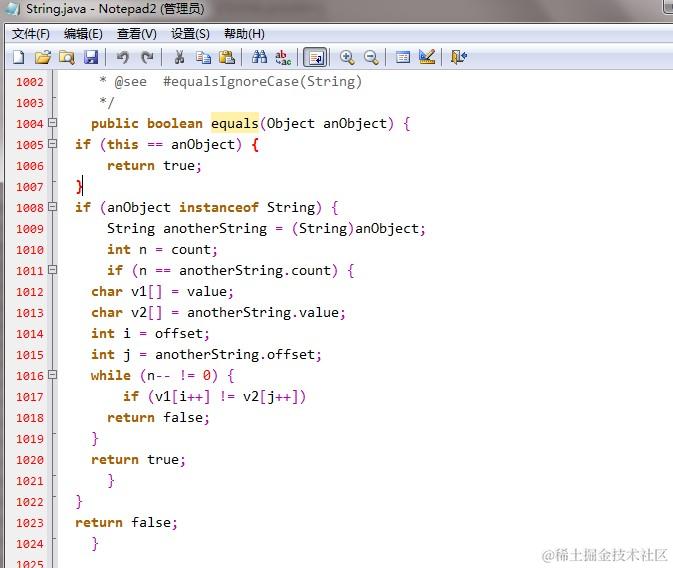Redo the last undone edit
The width and height of the screenshot is (673, 568).
pyautogui.click(x=147, y=57)
